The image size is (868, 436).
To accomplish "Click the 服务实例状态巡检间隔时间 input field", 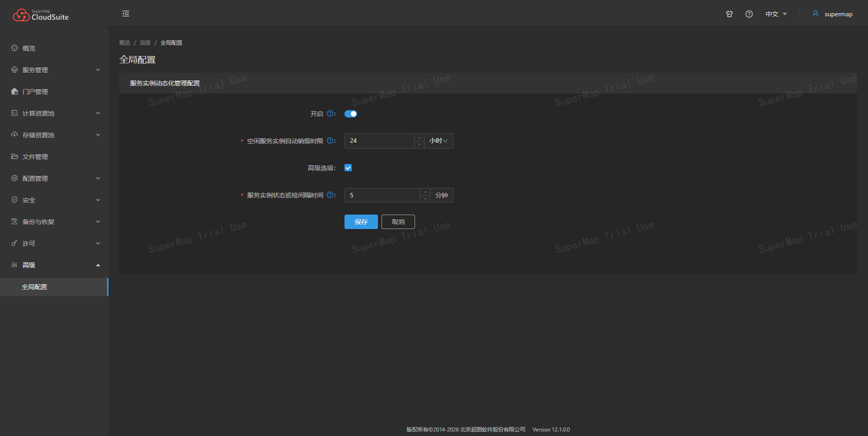I will (x=382, y=195).
